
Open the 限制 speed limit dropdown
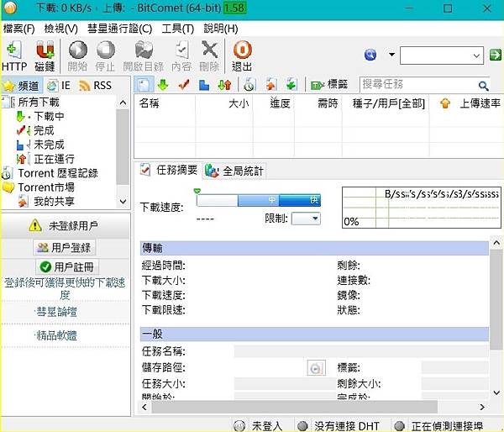click(306, 219)
